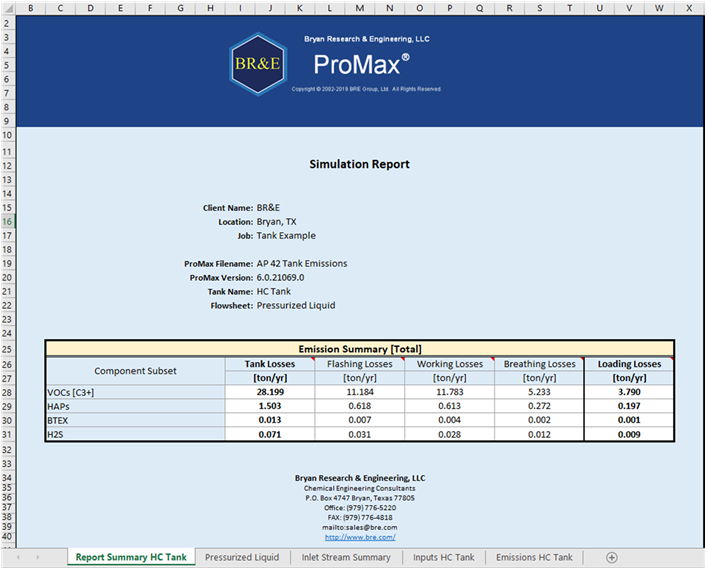Image resolution: width=707 pixels, height=570 pixels.
Task: Switch to Report Summary HC Tank tab
Action: pyautogui.click(x=131, y=557)
